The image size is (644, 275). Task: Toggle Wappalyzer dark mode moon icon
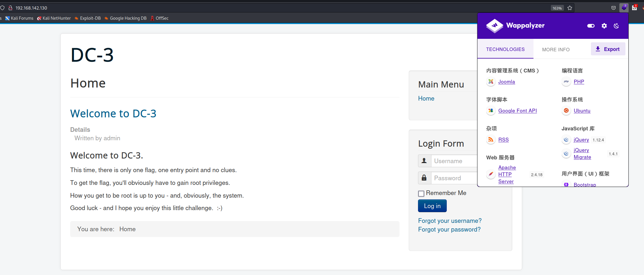point(616,26)
